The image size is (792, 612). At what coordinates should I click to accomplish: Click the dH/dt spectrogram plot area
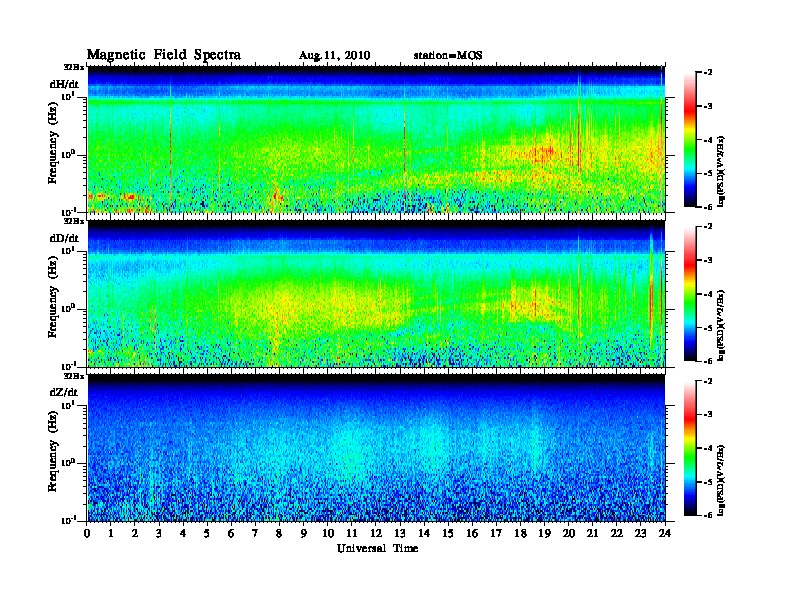point(376,139)
